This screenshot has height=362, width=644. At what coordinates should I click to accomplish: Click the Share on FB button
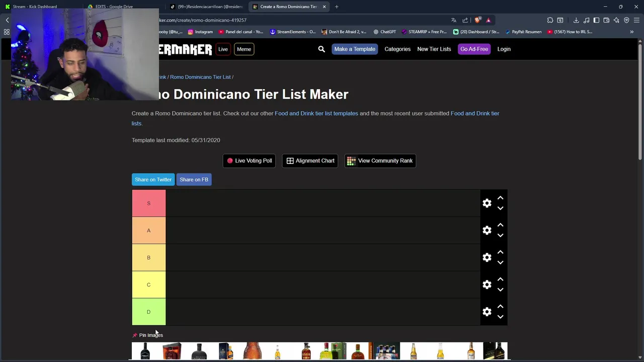point(194,179)
